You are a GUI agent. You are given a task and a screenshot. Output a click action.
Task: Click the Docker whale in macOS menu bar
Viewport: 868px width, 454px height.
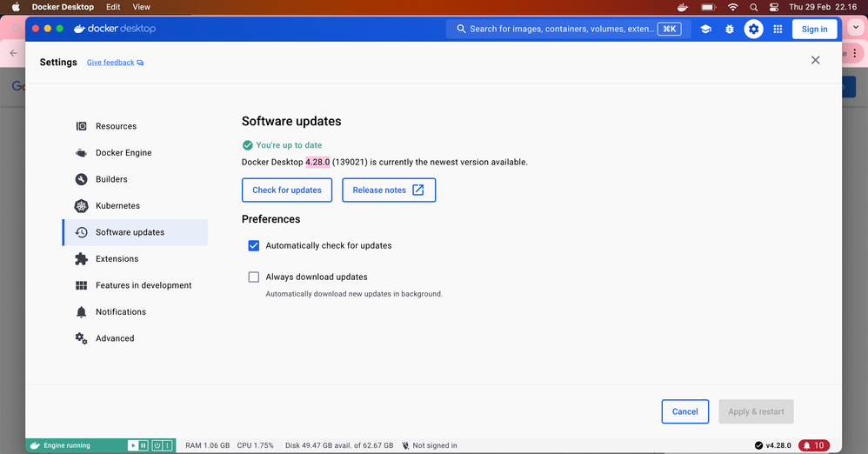(683, 7)
